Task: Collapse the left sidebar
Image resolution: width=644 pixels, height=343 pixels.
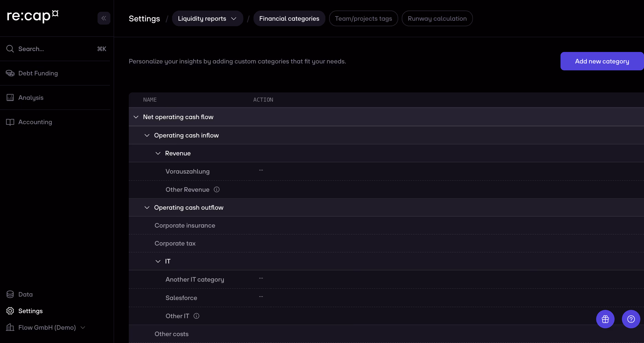Action: point(104,18)
